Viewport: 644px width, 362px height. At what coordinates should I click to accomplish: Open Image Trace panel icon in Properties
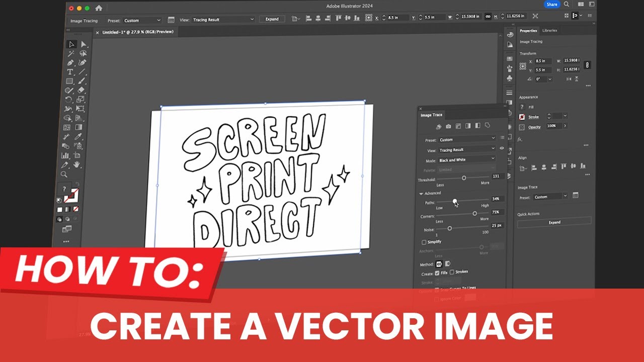(576, 195)
